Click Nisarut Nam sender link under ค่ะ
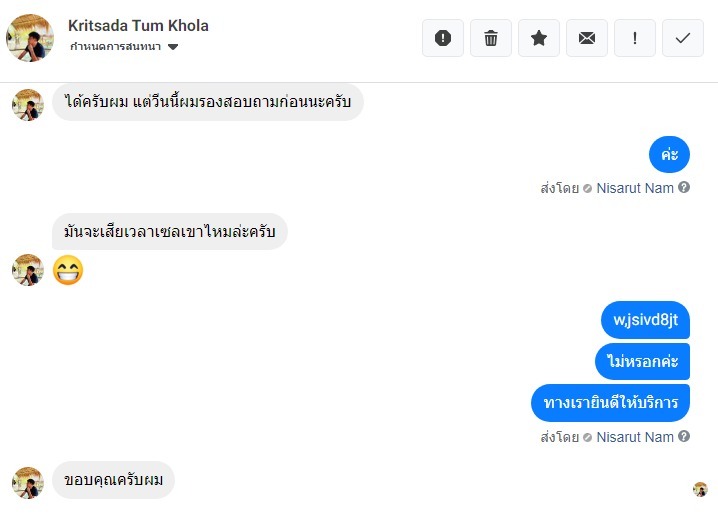Screen dimensions: 718x520 coord(635,187)
